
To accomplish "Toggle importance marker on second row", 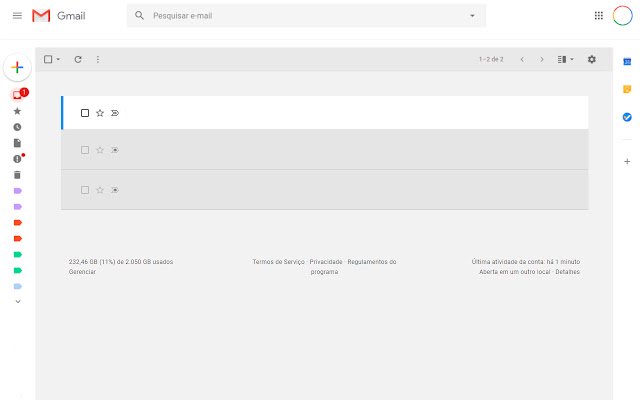I will pos(115,150).
